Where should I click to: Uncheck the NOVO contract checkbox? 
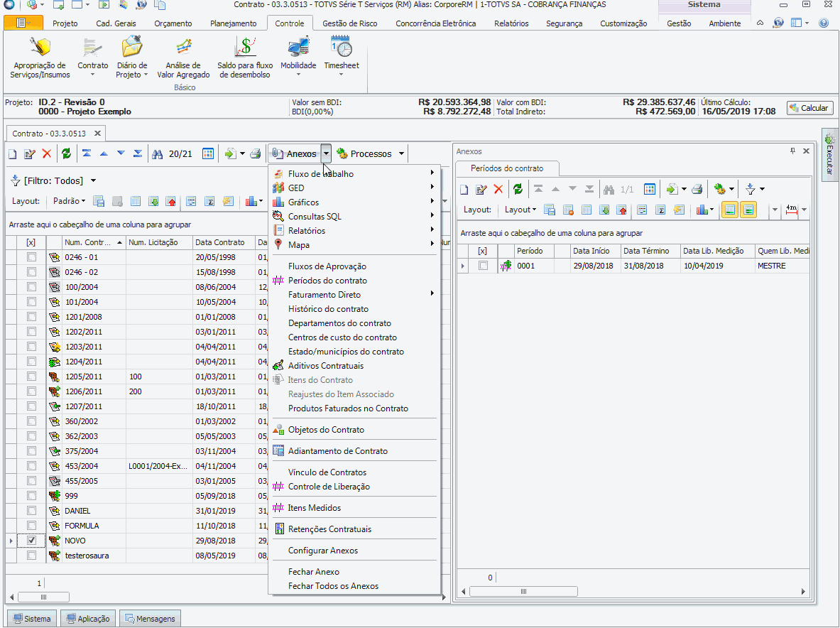[32, 541]
